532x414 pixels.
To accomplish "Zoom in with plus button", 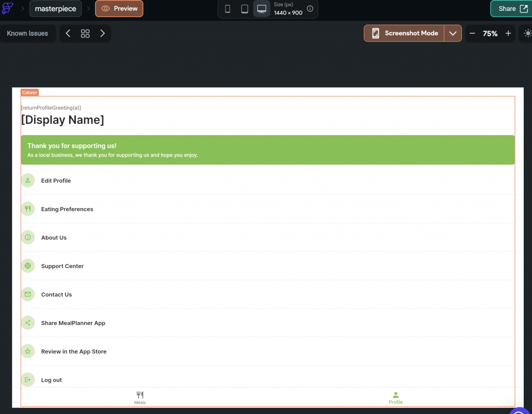I will (508, 33).
